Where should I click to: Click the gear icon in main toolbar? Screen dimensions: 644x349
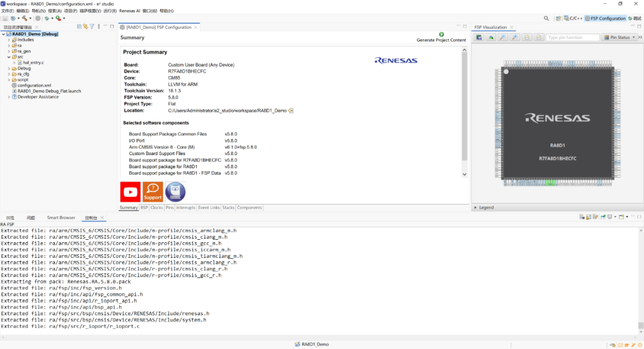38,18
